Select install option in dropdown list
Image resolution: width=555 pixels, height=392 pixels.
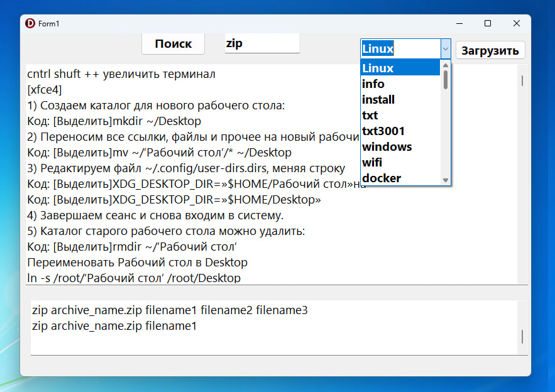pos(400,99)
